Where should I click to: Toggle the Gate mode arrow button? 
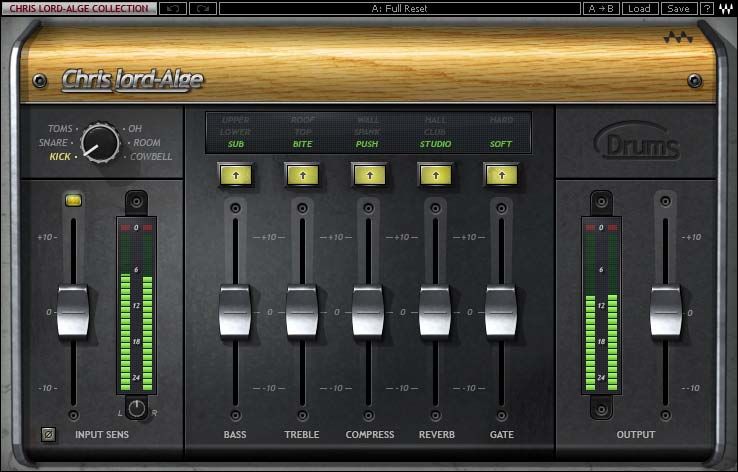[502, 176]
